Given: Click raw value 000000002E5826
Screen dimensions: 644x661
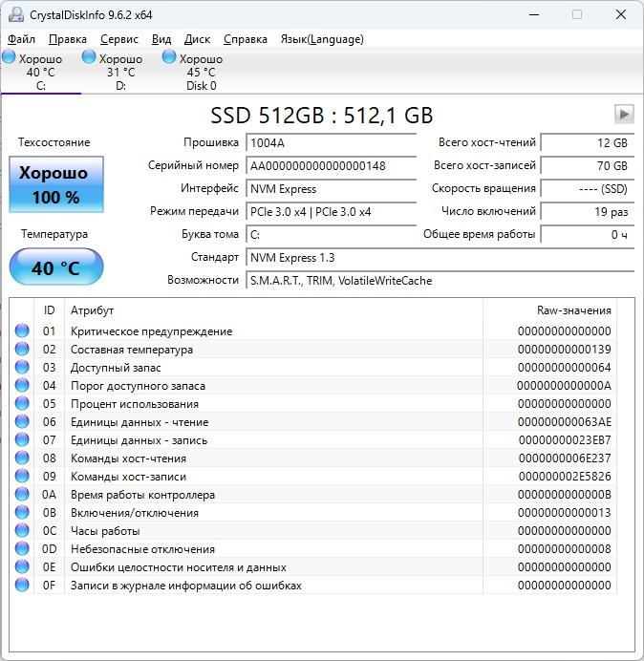Looking at the screenshot, I should tap(565, 476).
